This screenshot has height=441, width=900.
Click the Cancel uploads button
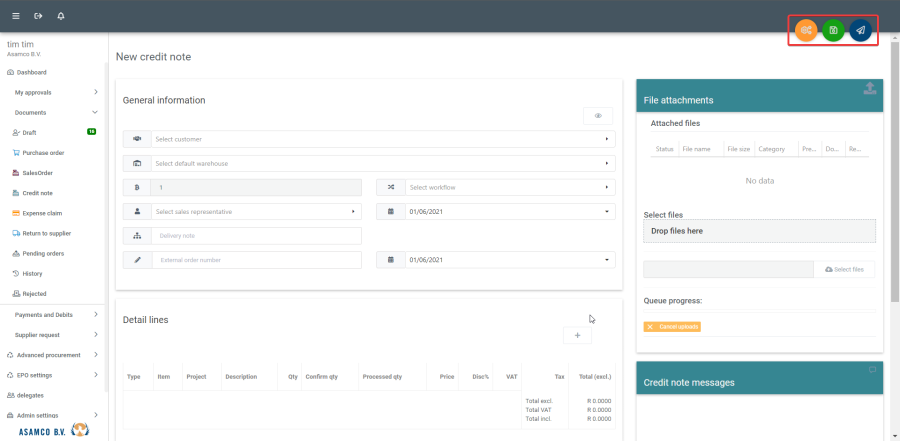pyautogui.click(x=672, y=327)
